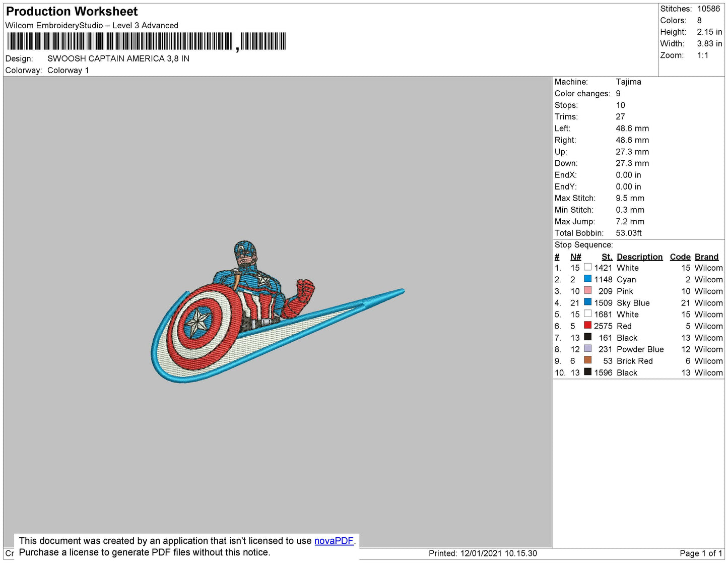Click the Cyan color swatch
This screenshot has width=728, height=563.
point(587,279)
